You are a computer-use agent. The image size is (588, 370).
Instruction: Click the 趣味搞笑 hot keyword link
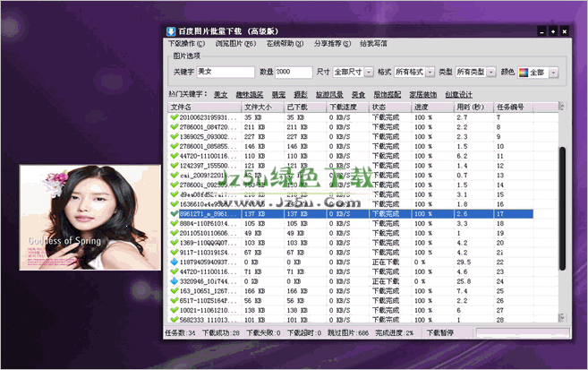point(250,95)
